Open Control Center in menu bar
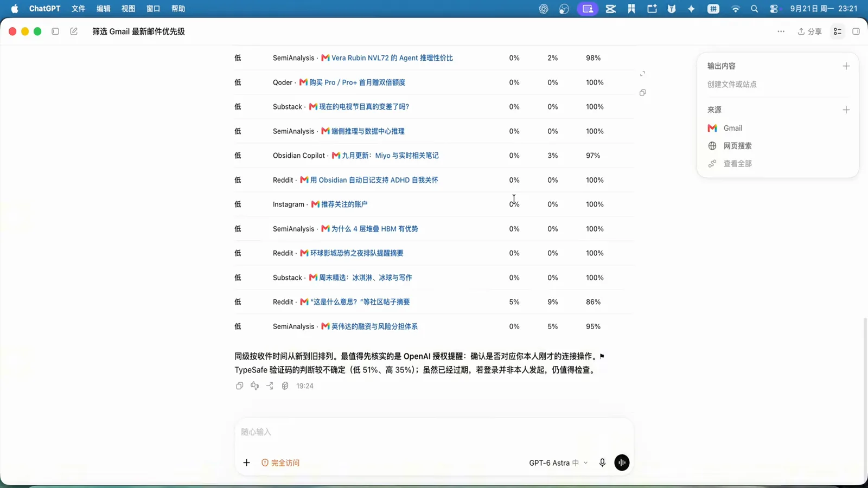Screen dimensions: 868x488 click(x=774, y=9)
